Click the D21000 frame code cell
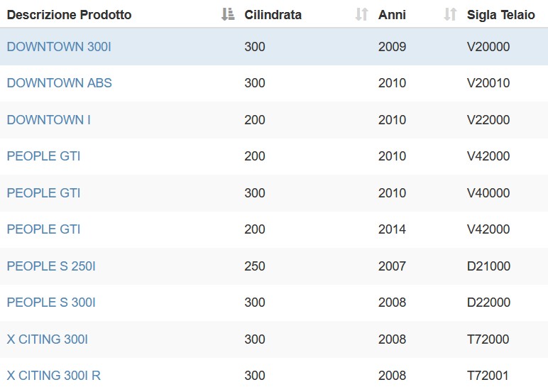This screenshot has height=392, width=548. click(x=488, y=266)
